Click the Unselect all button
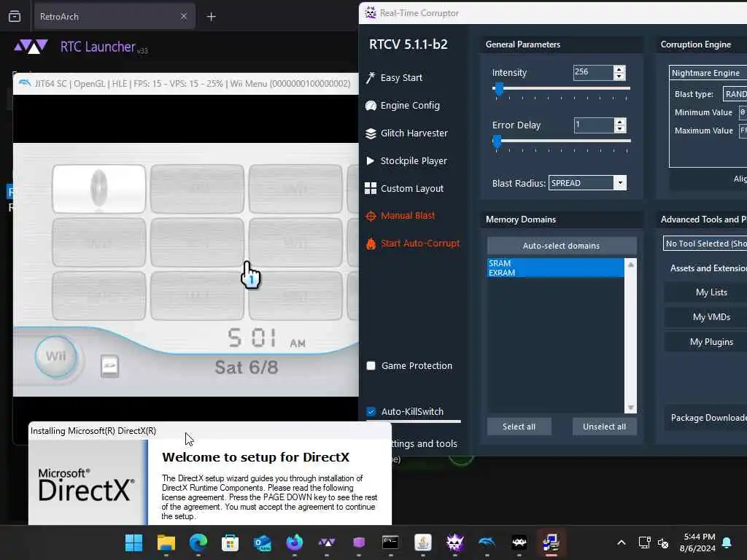This screenshot has height=560, width=747. (x=604, y=427)
